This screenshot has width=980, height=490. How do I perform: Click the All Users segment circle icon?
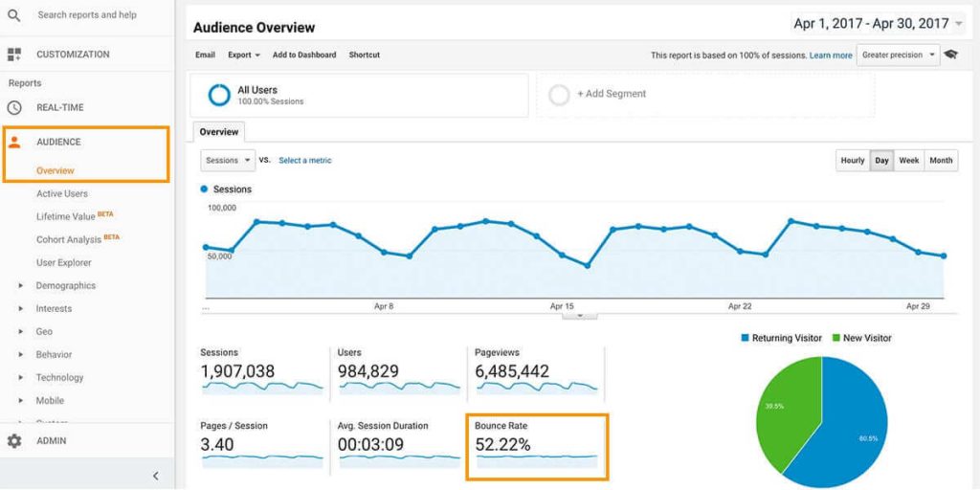219,95
